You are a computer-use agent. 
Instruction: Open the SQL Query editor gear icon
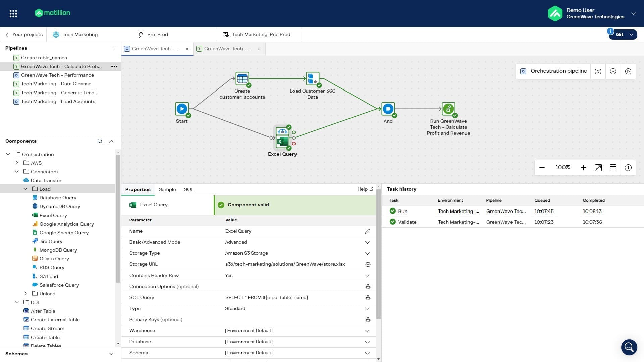368,297
